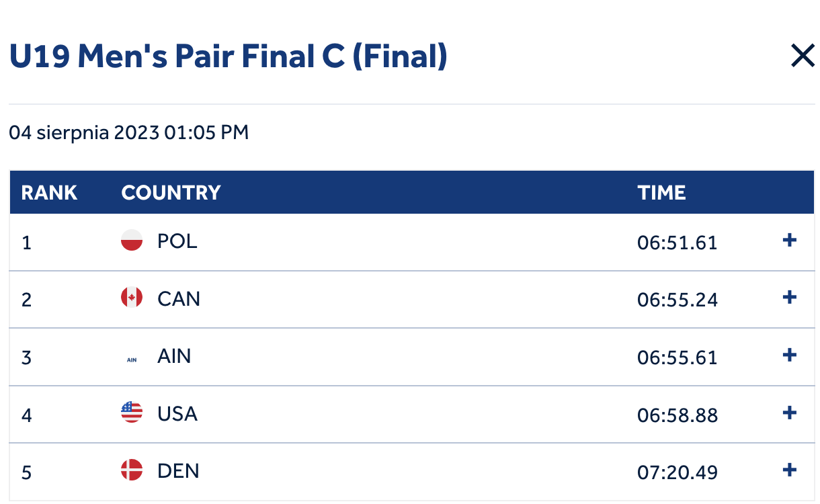The image size is (820, 504).
Task: Click the Denmark flag icon
Action: 132,470
